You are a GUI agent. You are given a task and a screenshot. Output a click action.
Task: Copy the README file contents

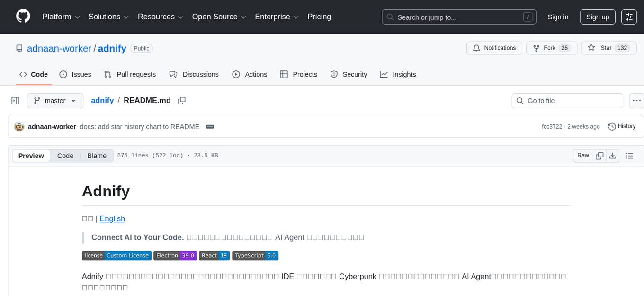(599, 155)
